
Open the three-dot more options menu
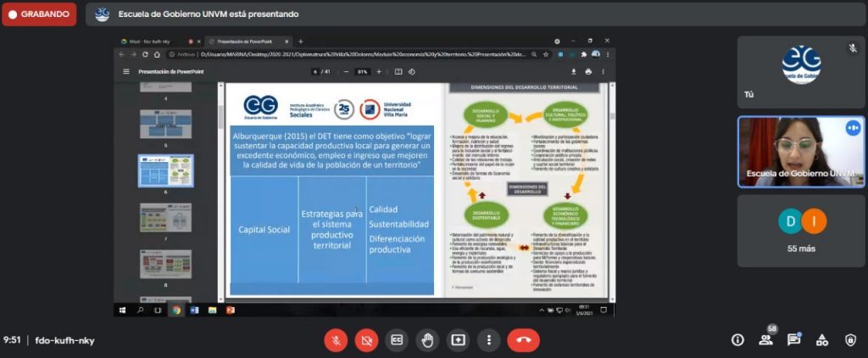click(488, 340)
